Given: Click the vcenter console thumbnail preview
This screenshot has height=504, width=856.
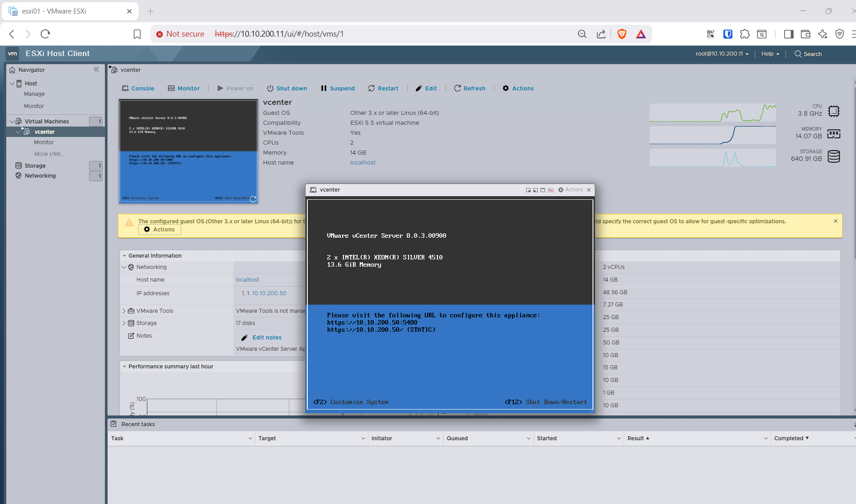Looking at the screenshot, I should [x=188, y=151].
